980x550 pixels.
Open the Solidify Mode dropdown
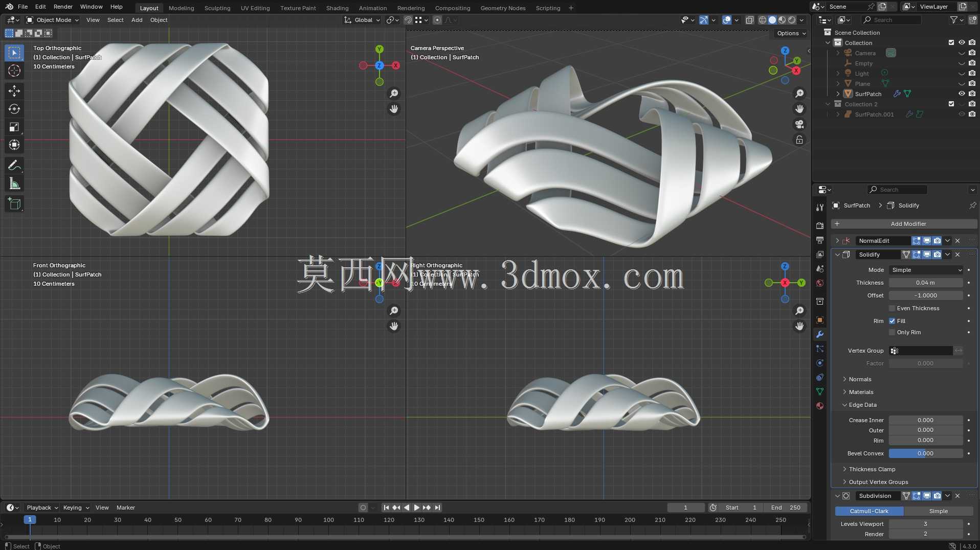(926, 270)
